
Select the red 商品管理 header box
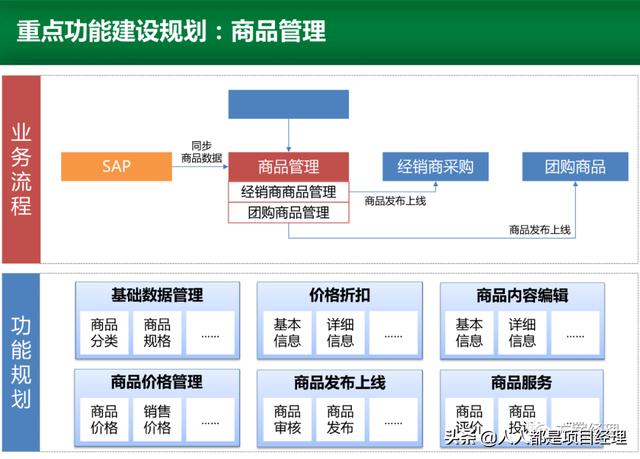point(288,167)
